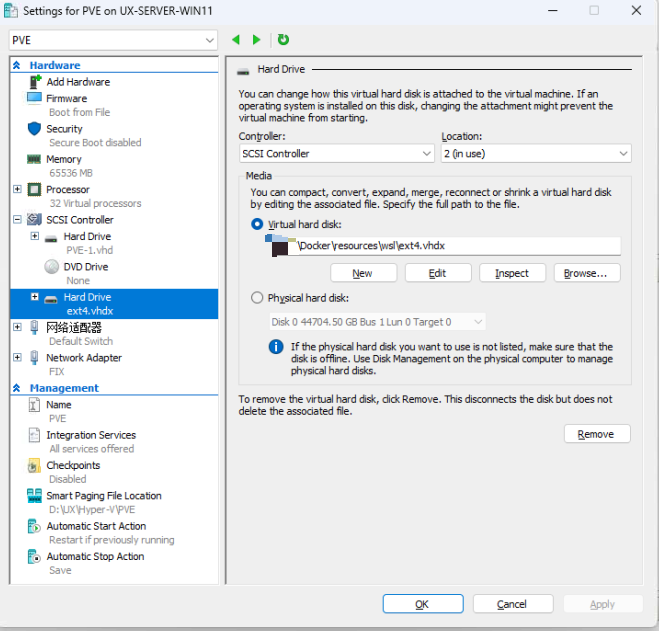This screenshot has width=659, height=631.
Task: Click the green forward navigation arrow
Action: tap(257, 40)
